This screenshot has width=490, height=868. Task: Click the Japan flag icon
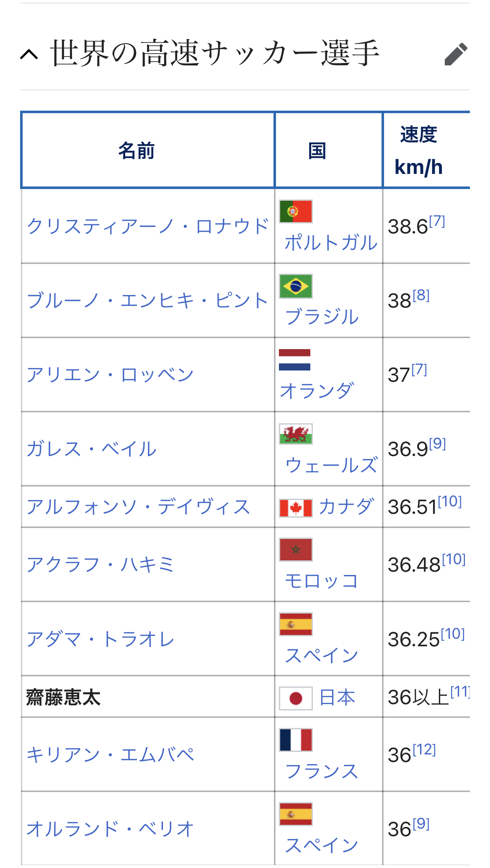296,698
